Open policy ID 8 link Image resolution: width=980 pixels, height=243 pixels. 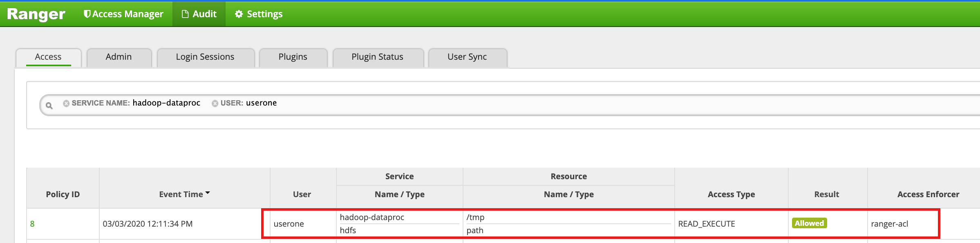click(32, 224)
